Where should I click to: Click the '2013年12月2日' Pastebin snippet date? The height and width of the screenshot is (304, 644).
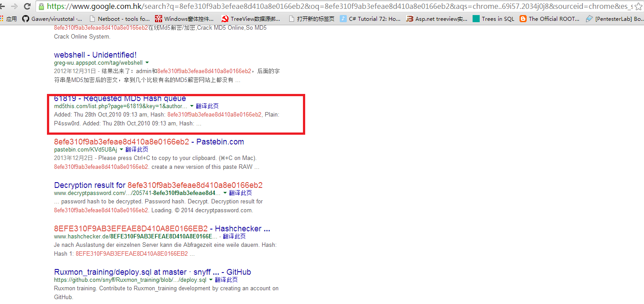point(74,158)
